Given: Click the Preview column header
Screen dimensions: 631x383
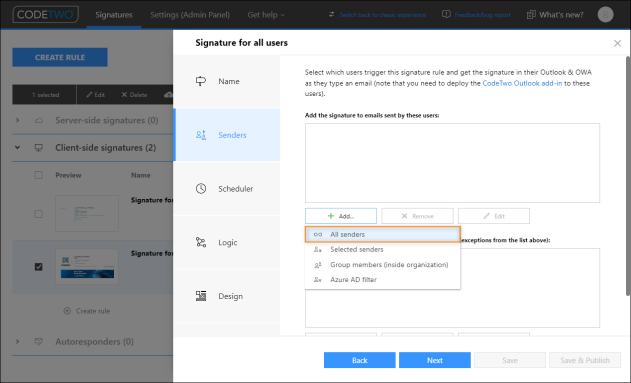Looking at the screenshot, I should coord(68,175).
